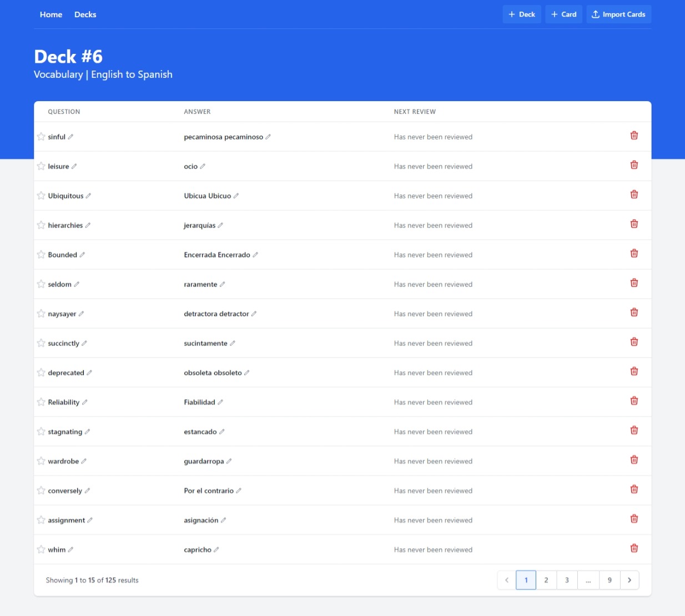Go to pagination page 2
The height and width of the screenshot is (616, 685).
coord(546,580)
